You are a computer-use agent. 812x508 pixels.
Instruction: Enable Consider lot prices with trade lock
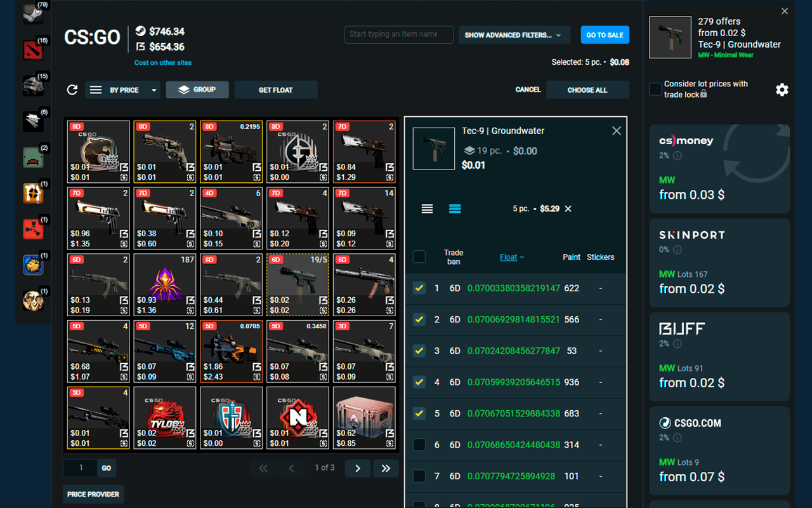coord(655,89)
